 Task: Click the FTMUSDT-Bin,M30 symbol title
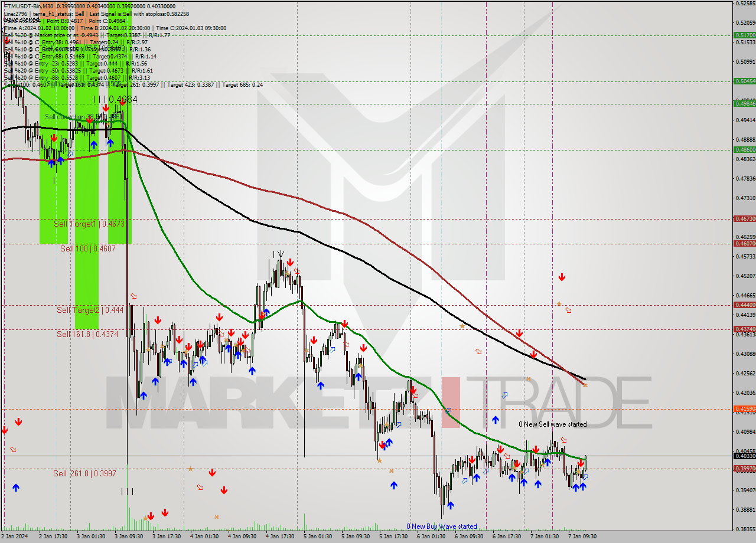(x=27, y=6)
